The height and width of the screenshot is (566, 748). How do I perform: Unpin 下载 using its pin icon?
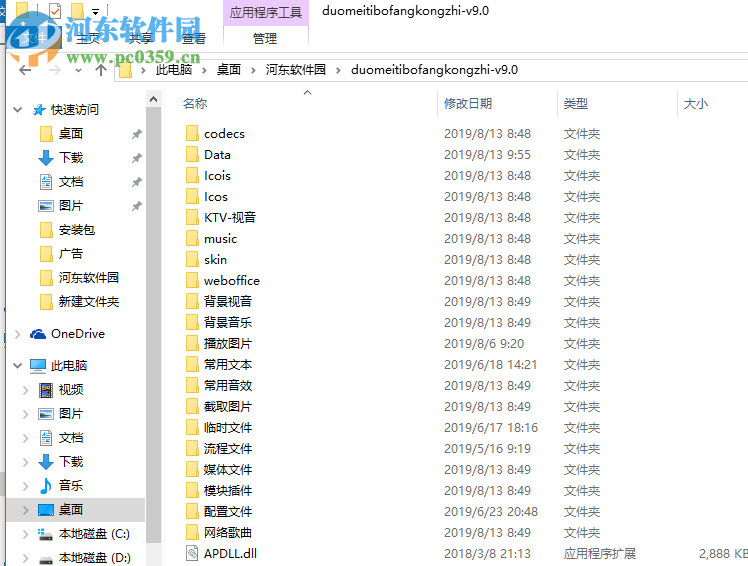(136, 158)
